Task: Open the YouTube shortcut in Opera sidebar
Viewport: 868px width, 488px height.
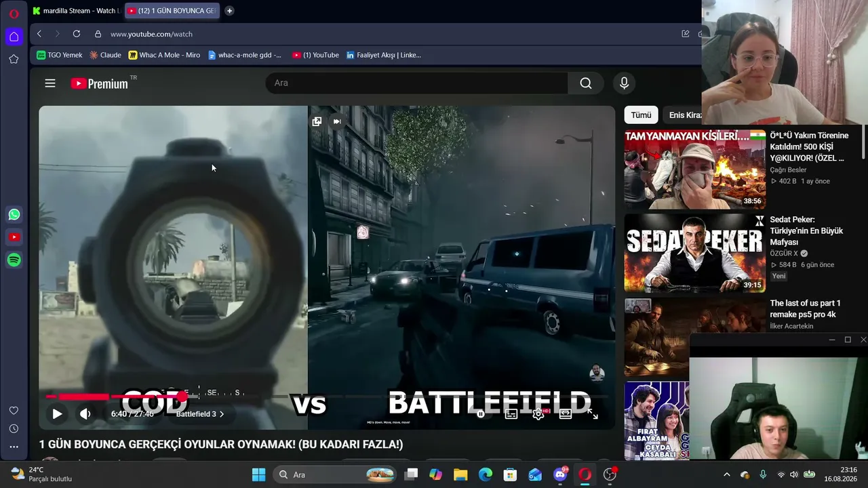Action: point(14,237)
